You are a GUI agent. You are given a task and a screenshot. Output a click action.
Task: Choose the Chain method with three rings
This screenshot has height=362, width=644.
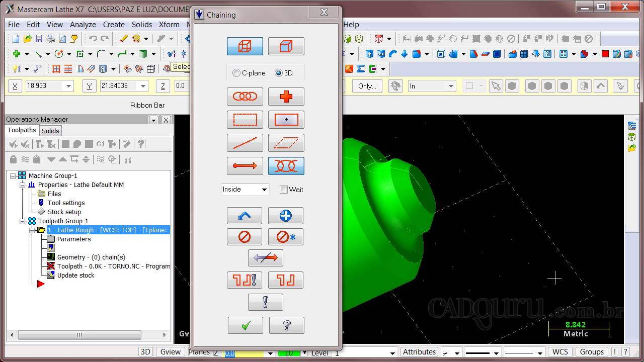pyautogui.click(x=245, y=97)
